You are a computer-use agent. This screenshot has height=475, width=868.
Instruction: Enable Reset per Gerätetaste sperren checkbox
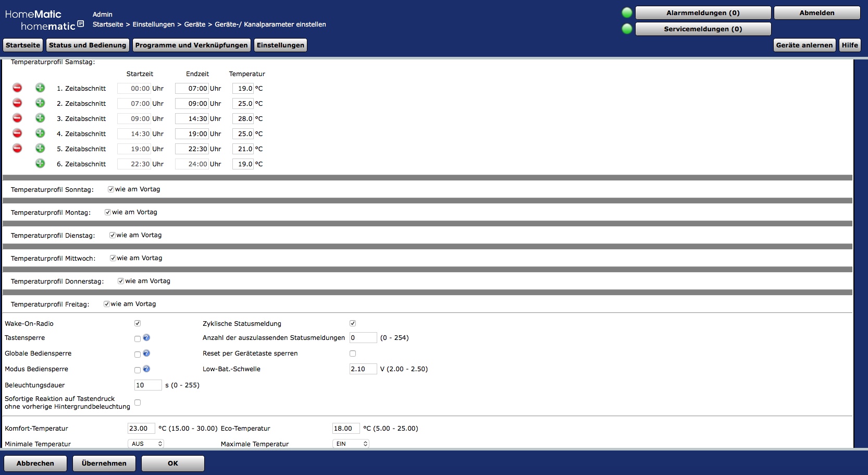[353, 354]
